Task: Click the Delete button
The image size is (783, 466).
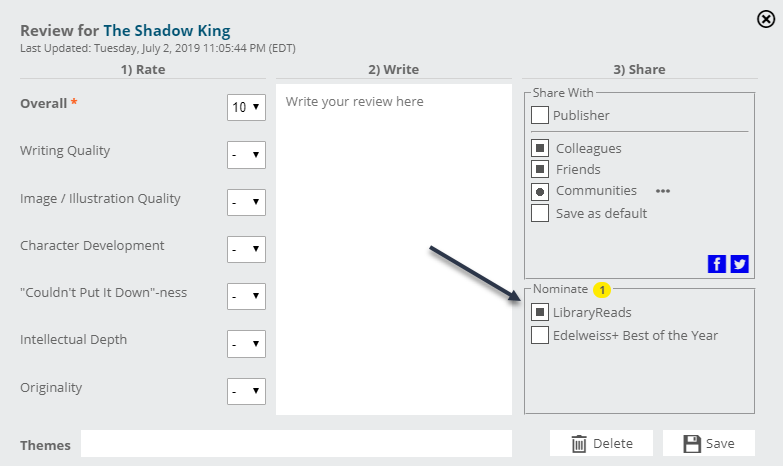Action: 601,443
